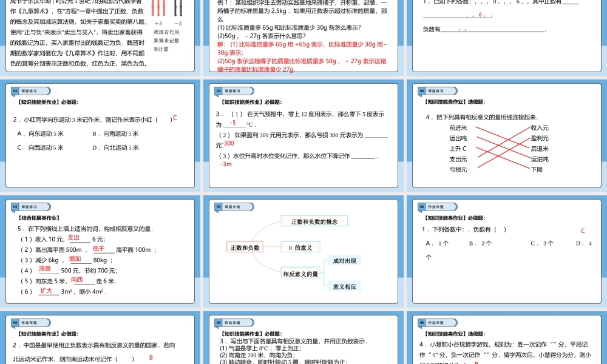Click the red answer C beside question 2 about 小红
Viewport: 607px width, 364px height.
pos(175,118)
